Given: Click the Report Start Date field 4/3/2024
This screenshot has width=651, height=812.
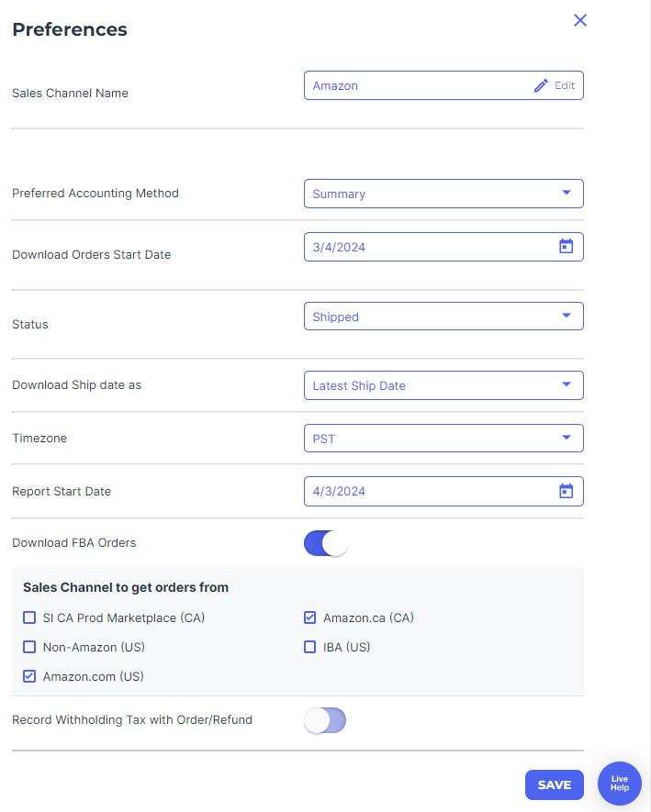Looking at the screenshot, I should coord(443,492).
